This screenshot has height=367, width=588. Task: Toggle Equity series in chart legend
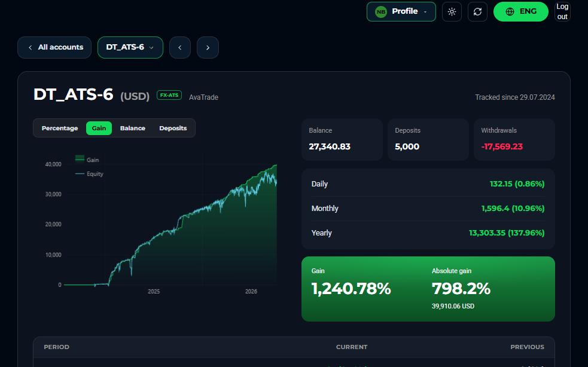click(89, 174)
